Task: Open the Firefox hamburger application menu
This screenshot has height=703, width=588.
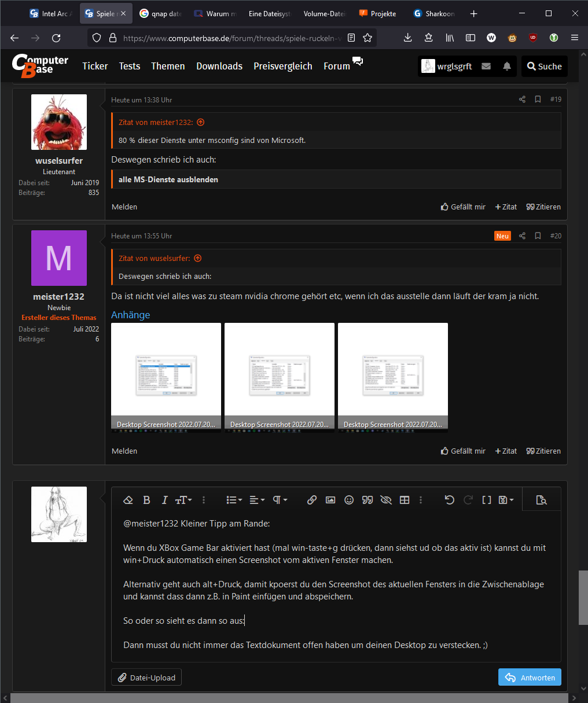Action: [575, 38]
